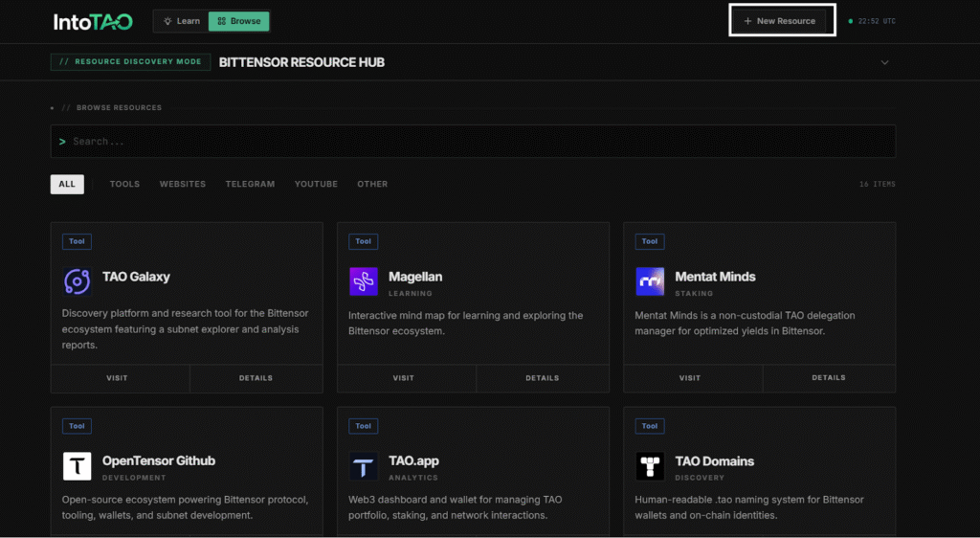
Task: Filter resources by Telegram
Action: point(250,184)
